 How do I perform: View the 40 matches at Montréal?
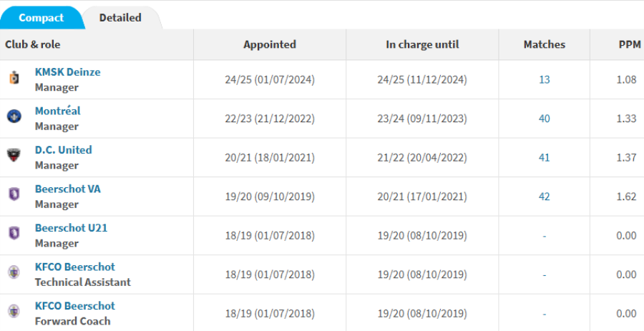[545, 118]
